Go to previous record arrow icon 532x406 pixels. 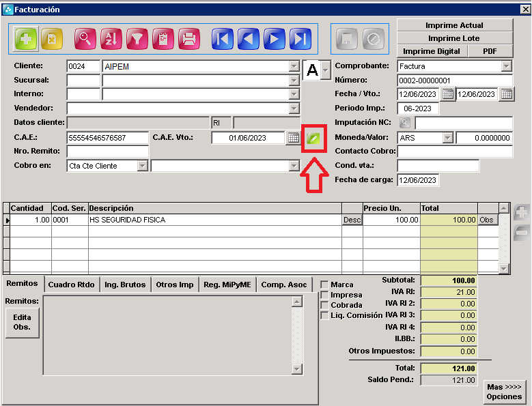[249, 39]
